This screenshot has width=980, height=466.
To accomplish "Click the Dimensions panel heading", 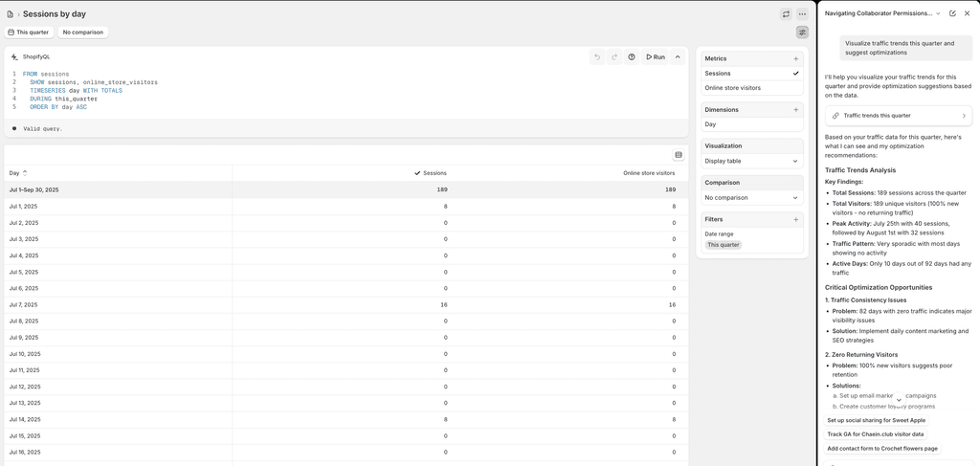I will tap(722, 110).
